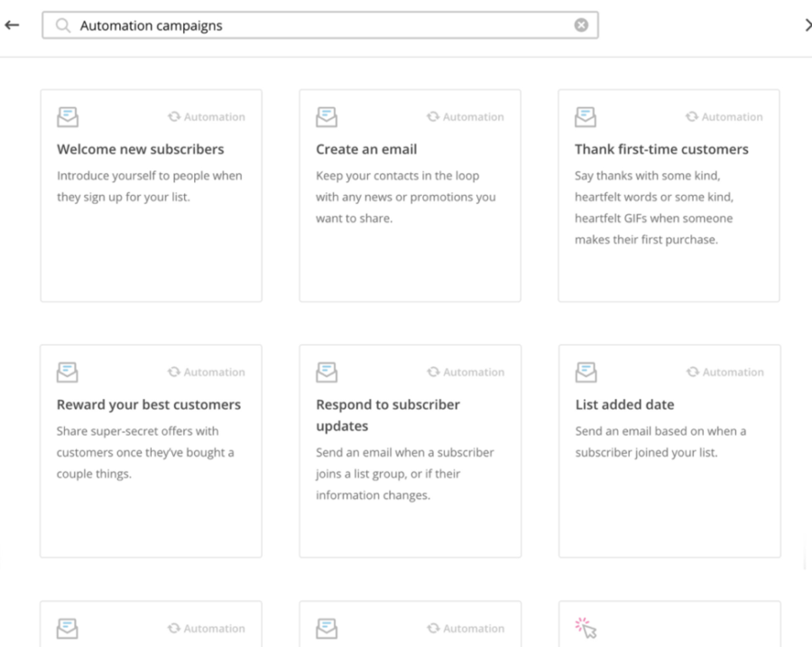Image resolution: width=812 pixels, height=647 pixels.
Task: Choose the Thank first-time customers template
Action: (669, 194)
